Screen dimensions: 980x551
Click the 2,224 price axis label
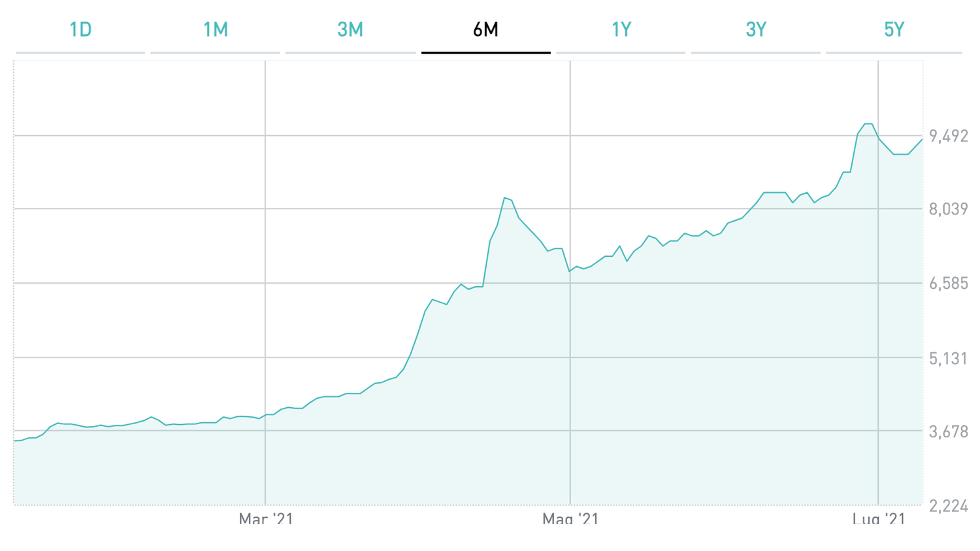pos(949,506)
